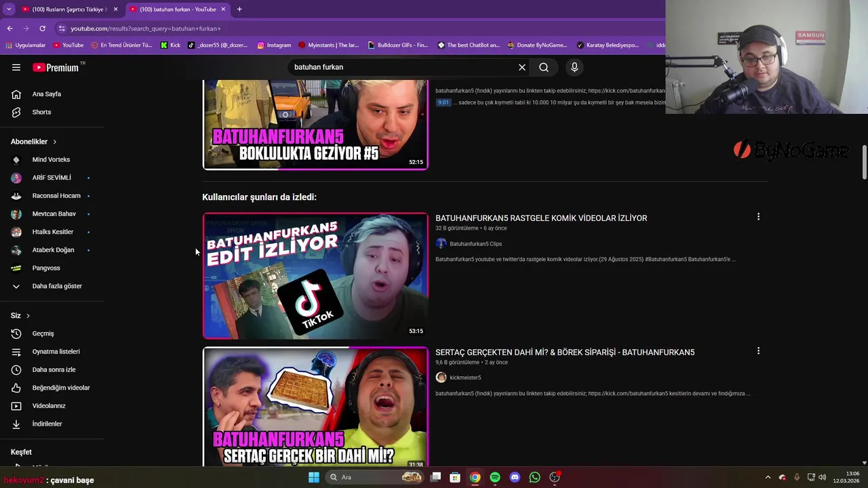Open the Donate ByNoGame bookmark
This screenshot has width=868, height=488.
[x=537, y=45]
